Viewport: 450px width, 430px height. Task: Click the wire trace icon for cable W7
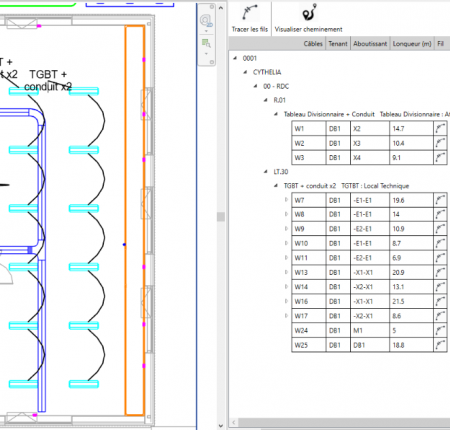point(440,200)
